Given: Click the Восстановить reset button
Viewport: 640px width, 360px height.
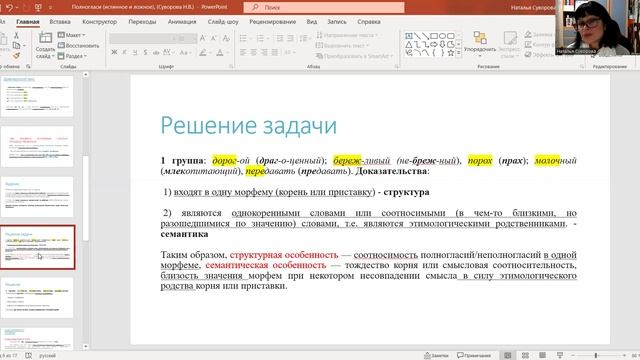Looking at the screenshot, I should (x=79, y=45).
